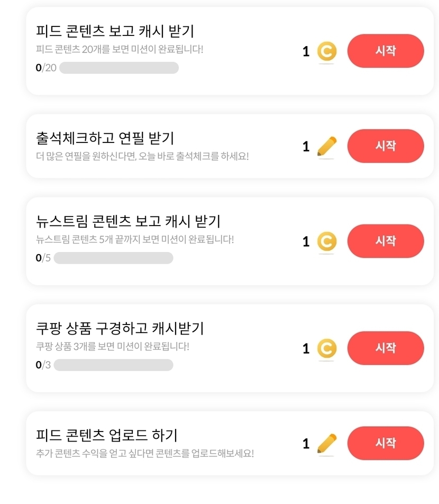
Task: Select the 출석체크하고 연필 받기 title
Action: (105, 138)
